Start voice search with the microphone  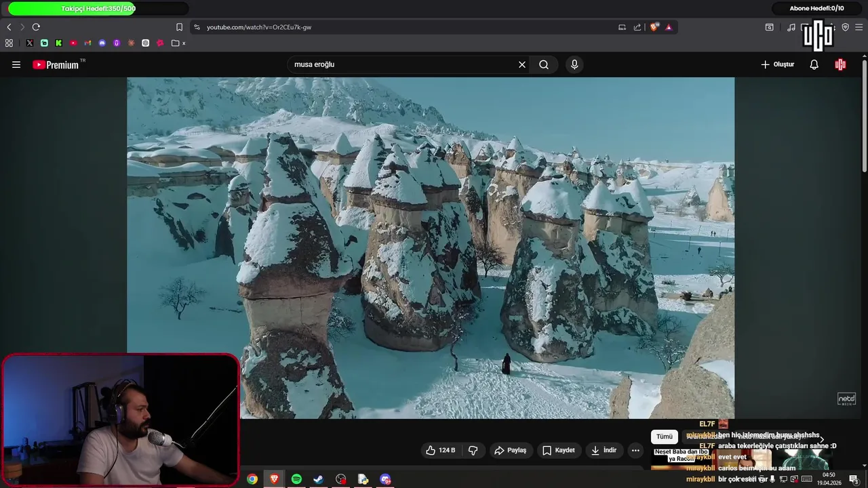click(x=574, y=64)
